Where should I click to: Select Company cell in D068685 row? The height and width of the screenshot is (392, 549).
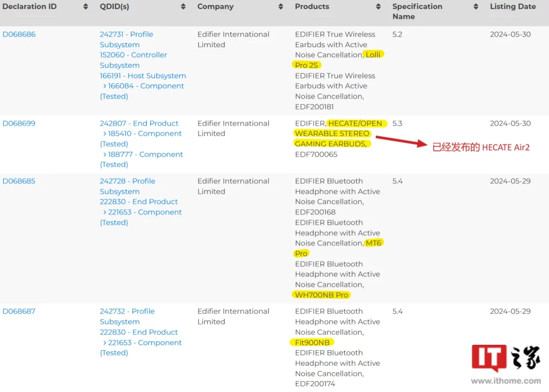tap(233, 187)
